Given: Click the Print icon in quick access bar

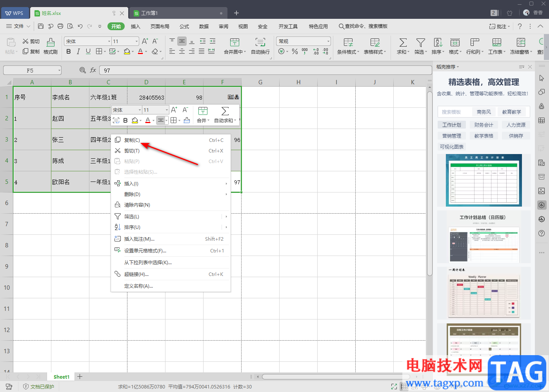Looking at the screenshot, I should (x=60, y=26).
